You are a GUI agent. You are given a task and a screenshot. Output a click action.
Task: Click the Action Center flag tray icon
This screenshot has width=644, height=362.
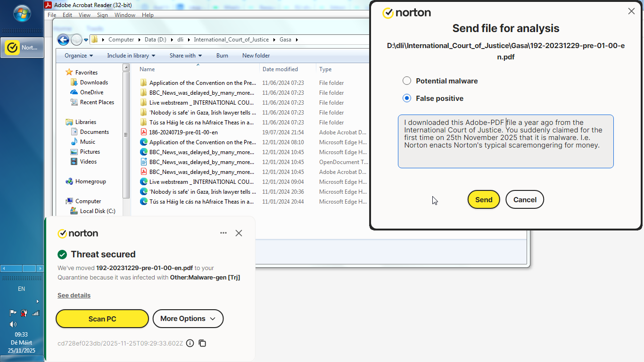(x=13, y=313)
